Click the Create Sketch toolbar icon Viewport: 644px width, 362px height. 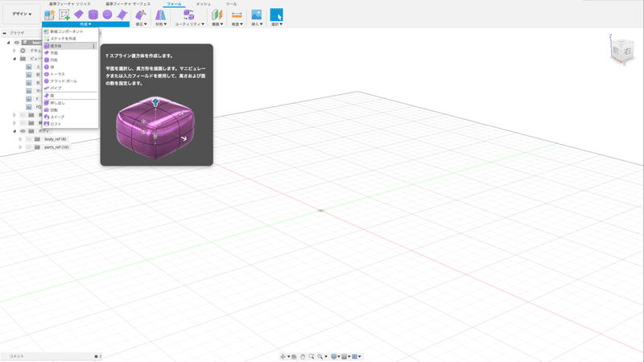click(64, 14)
